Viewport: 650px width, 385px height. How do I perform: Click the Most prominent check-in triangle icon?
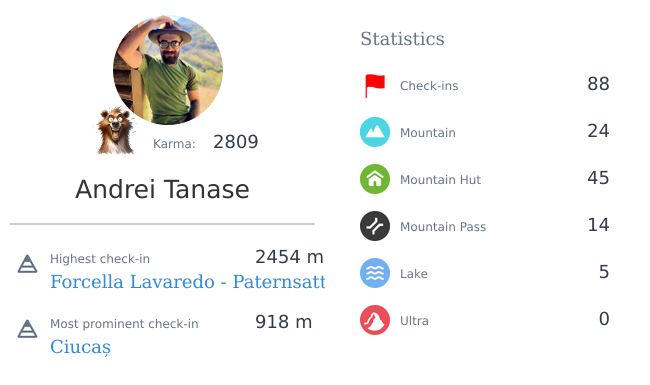(x=27, y=329)
